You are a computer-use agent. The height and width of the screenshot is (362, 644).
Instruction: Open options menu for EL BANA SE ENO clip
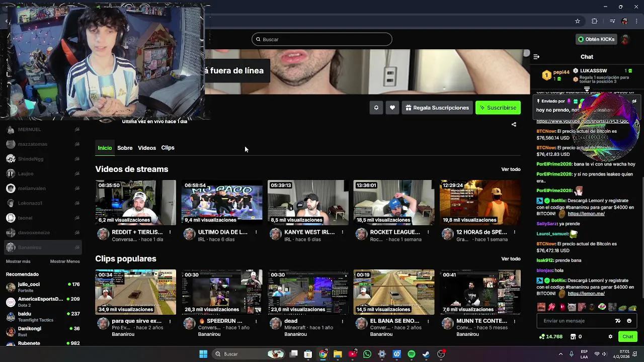pyautogui.click(x=428, y=321)
